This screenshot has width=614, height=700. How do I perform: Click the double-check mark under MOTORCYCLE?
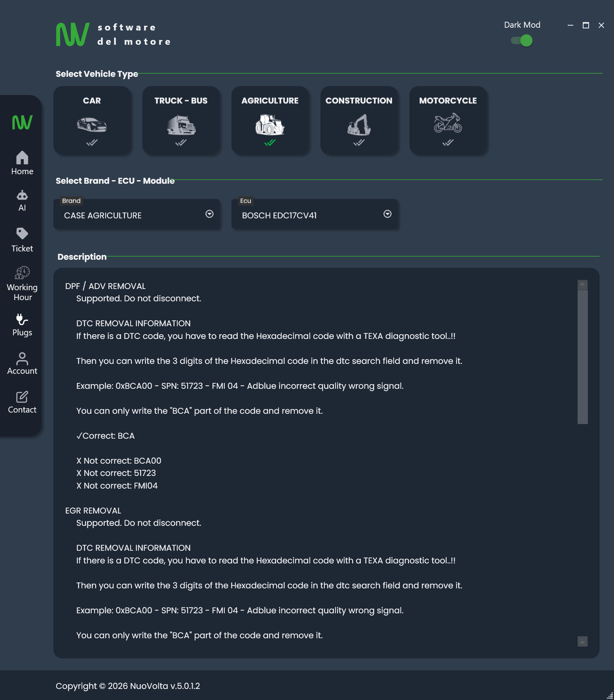448,143
